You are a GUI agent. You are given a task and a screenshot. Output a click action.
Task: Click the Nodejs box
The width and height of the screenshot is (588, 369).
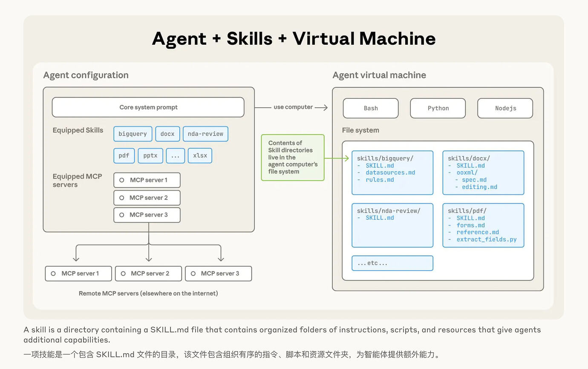[x=505, y=108]
